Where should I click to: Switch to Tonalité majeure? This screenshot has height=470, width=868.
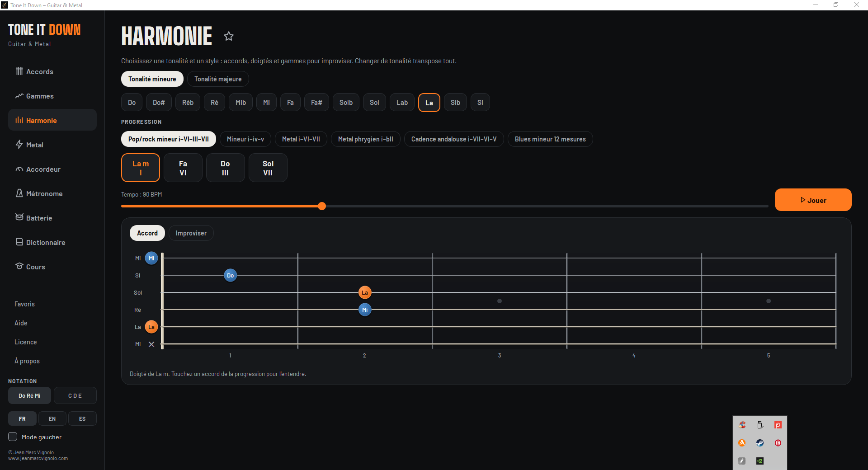pyautogui.click(x=218, y=79)
